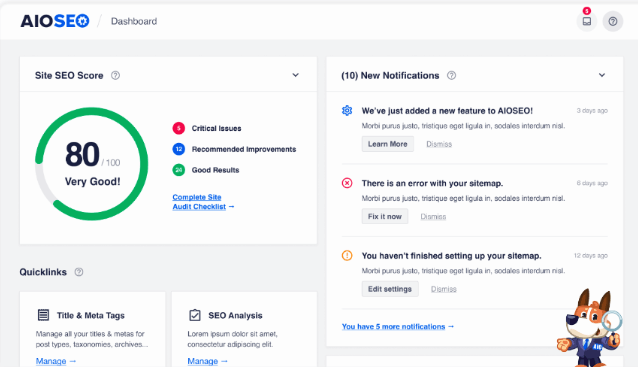Viewport: 638px width, 367px height.
Task: Click the (10) New Notifications title
Action: [x=390, y=75]
